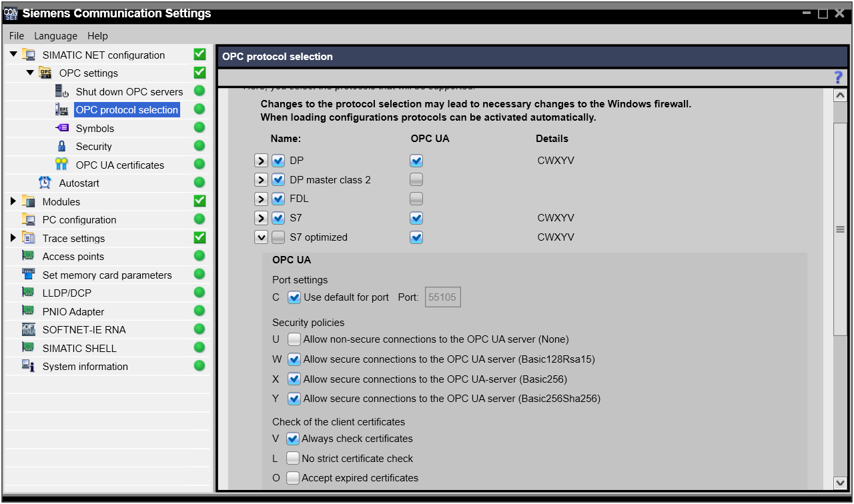854x504 pixels.
Task: Click the OPC settings folder icon
Action: pos(45,73)
